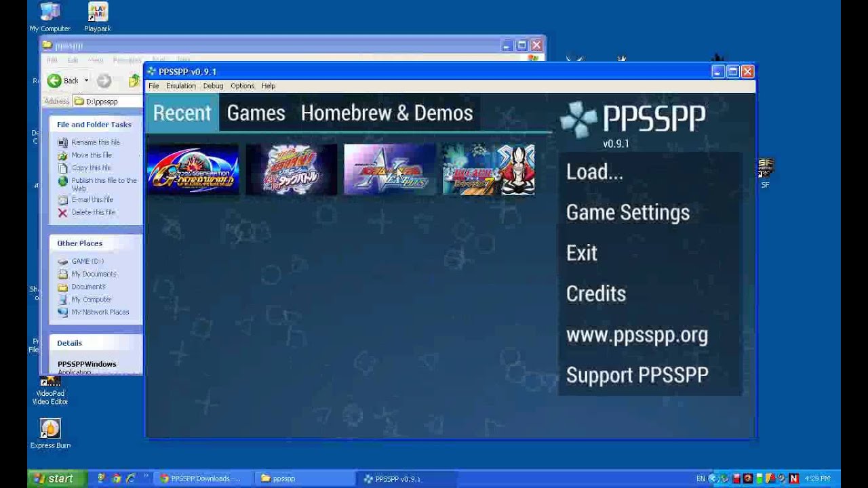
Task: Collapse the Details section in Explorer
Action: click(x=95, y=343)
